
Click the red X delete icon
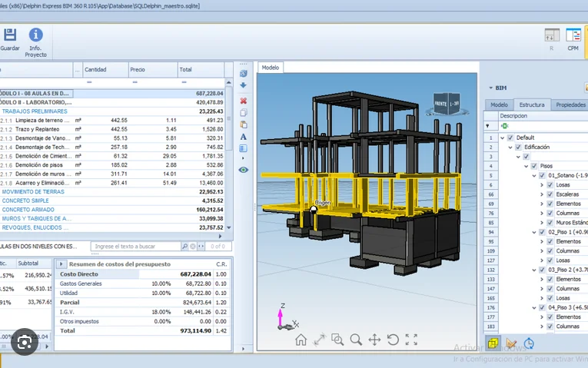[x=244, y=101]
